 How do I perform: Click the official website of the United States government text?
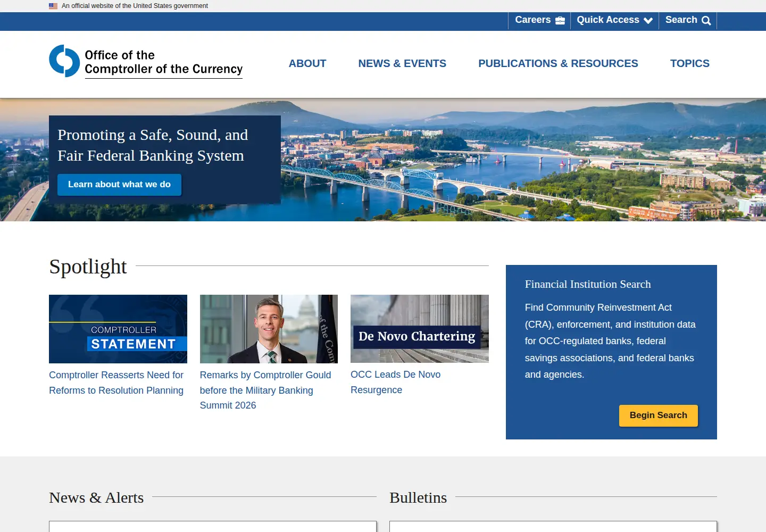pos(135,6)
